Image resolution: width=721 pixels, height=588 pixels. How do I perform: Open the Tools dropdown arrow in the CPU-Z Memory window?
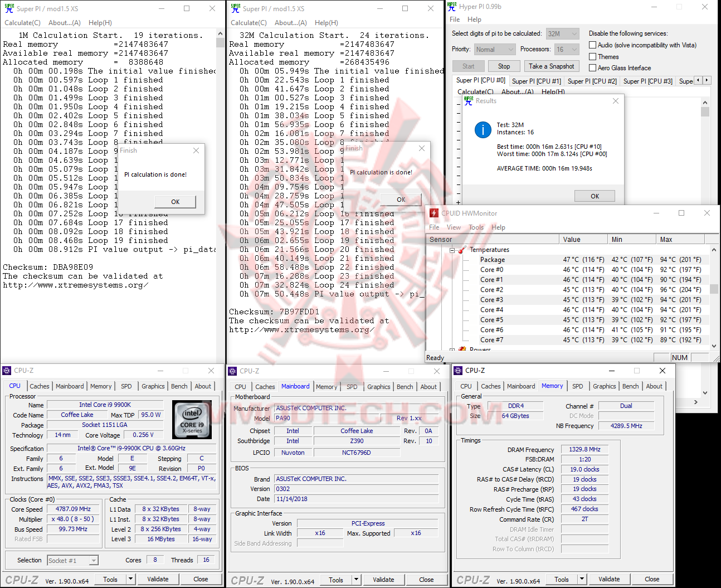582,579
